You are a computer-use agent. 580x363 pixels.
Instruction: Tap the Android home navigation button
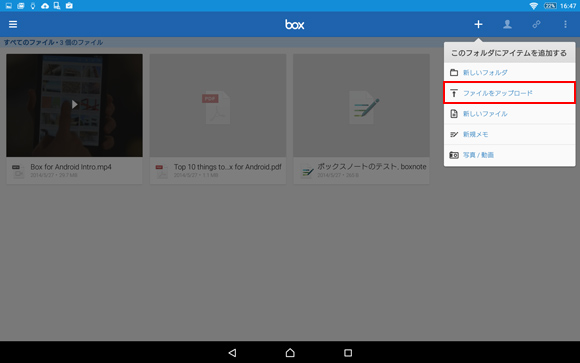point(290,353)
